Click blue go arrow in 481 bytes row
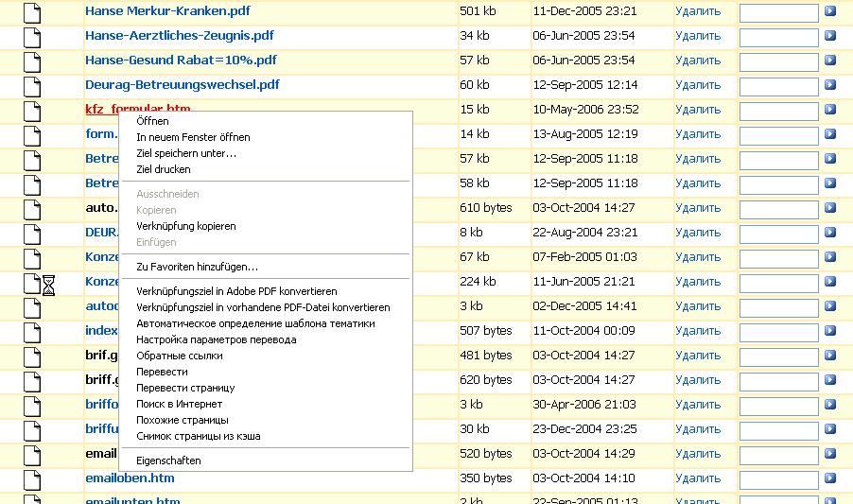This screenshot has width=853, height=504. coord(830,355)
